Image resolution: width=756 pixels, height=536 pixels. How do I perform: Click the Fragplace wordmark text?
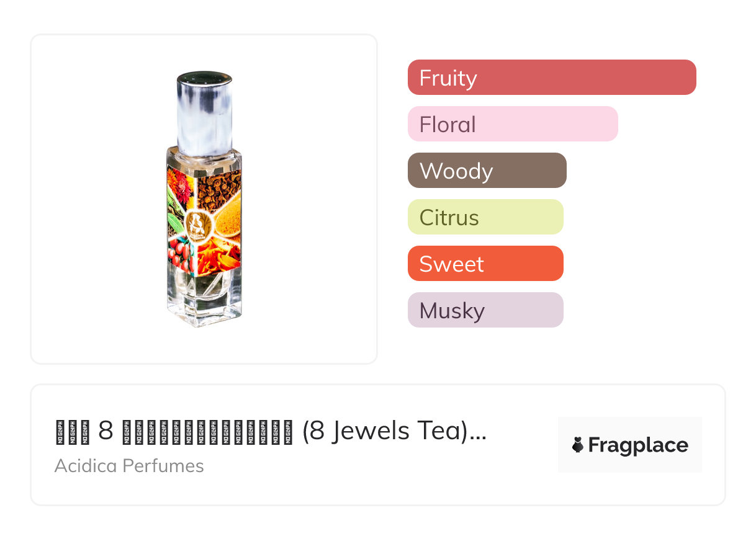[638, 445]
